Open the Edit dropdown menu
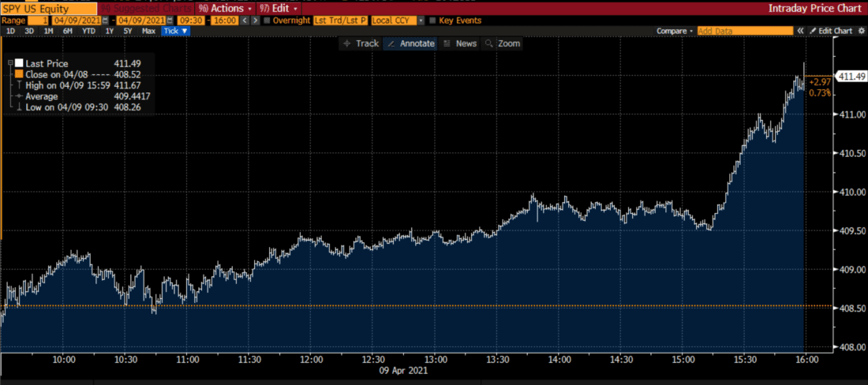The width and height of the screenshot is (868, 385). coord(279,9)
